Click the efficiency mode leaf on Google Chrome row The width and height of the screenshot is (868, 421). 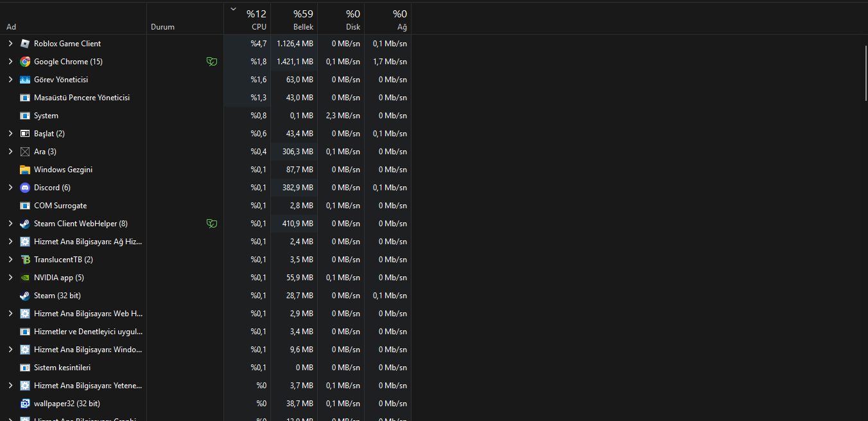click(211, 62)
